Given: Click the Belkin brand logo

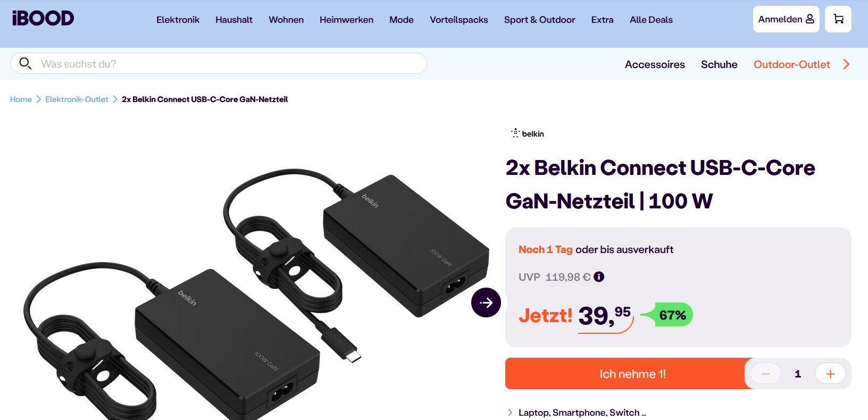Looking at the screenshot, I should [x=528, y=133].
